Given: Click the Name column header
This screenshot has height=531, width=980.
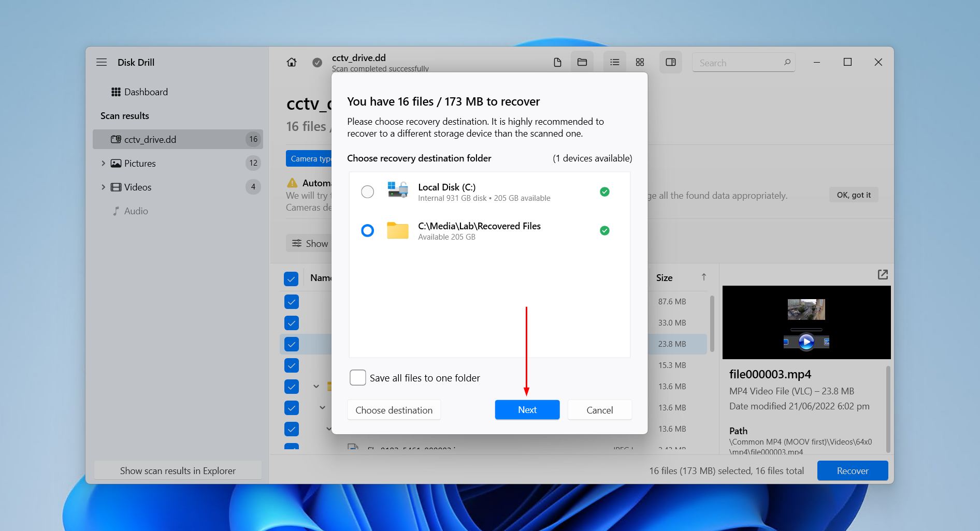Looking at the screenshot, I should 321,278.
